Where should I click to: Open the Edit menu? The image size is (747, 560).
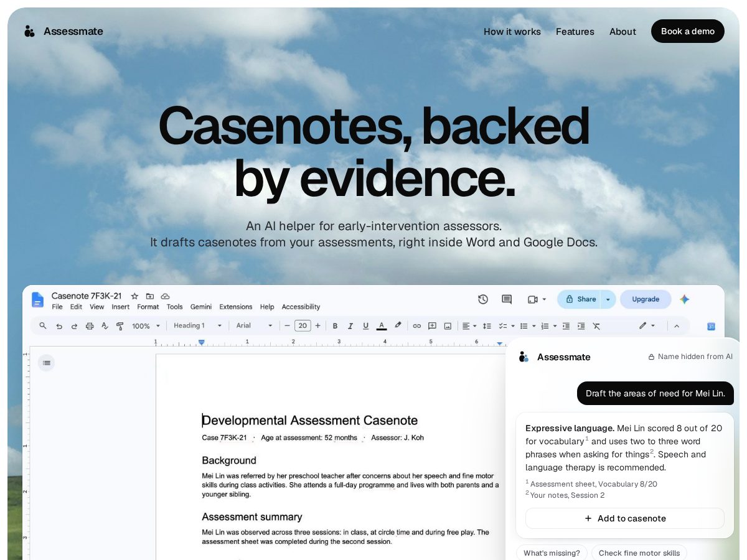(x=76, y=307)
